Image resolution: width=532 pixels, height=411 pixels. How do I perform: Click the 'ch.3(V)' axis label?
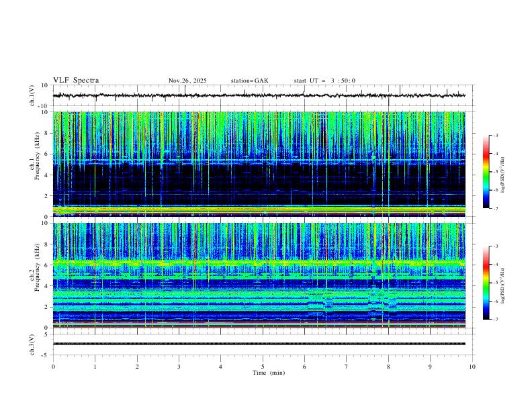coord(32,345)
